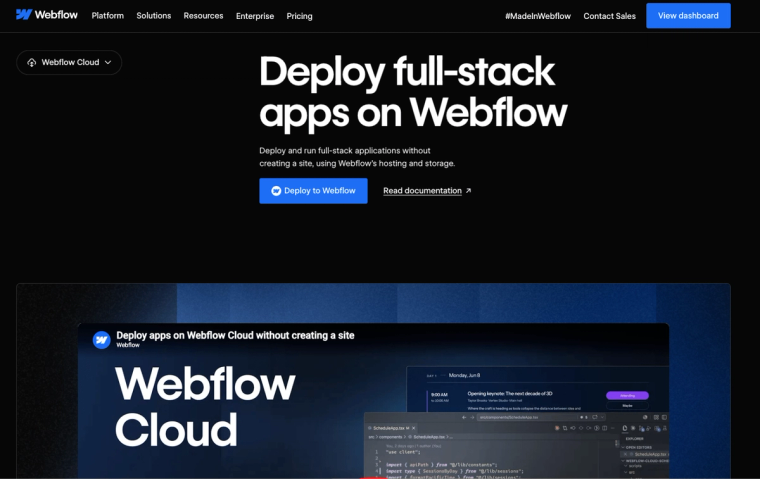Open the Read documentation link
This screenshot has width=760, height=479.
tap(422, 191)
